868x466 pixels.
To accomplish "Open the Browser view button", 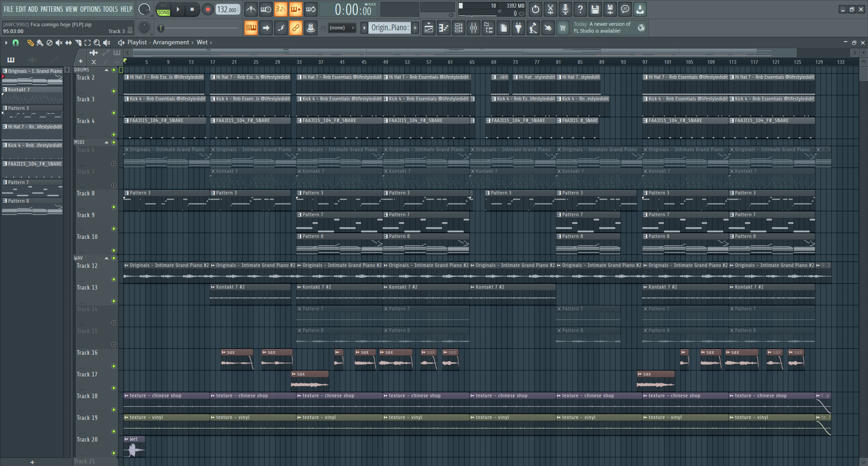I will (x=489, y=28).
